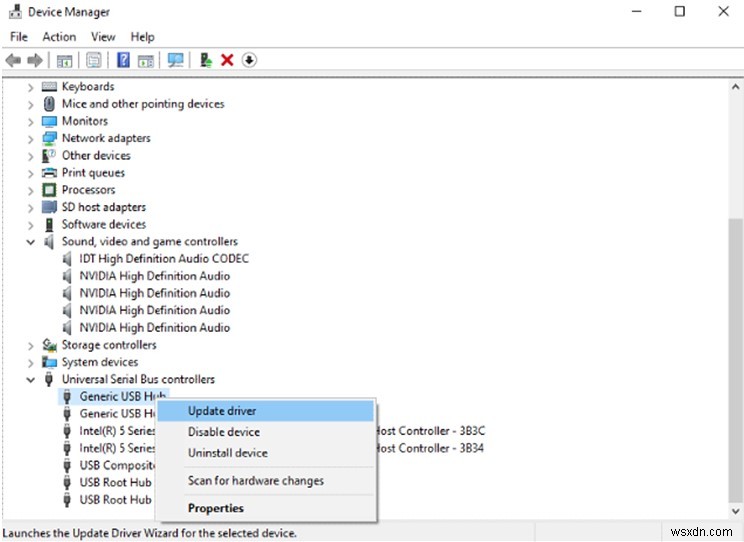744x542 pixels.
Task: Click the Device Manager title bar icon
Action: click(x=16, y=11)
